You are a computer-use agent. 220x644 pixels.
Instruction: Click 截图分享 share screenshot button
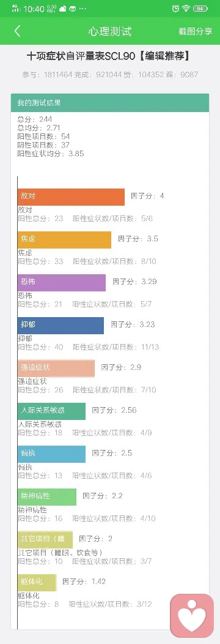coord(196,31)
